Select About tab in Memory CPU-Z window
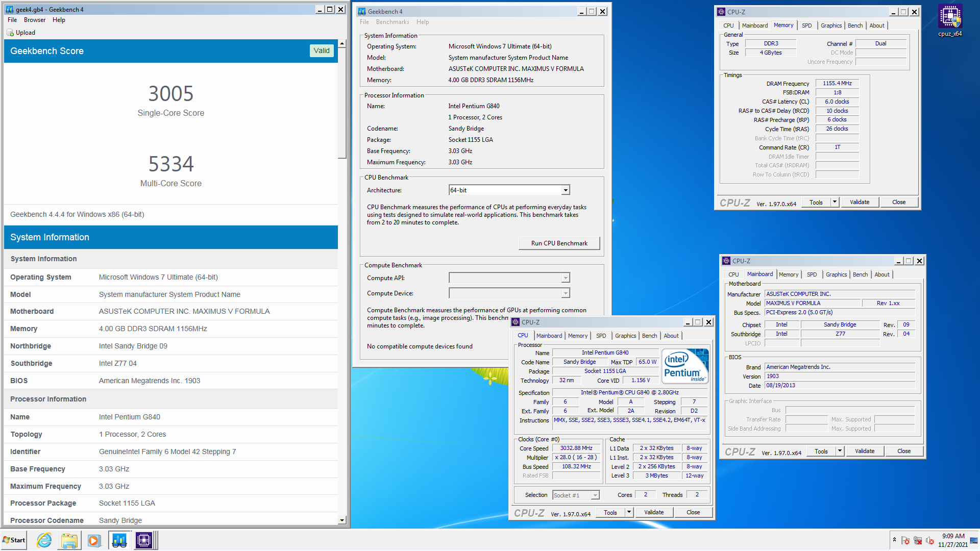This screenshot has height=551, width=980. (x=877, y=26)
